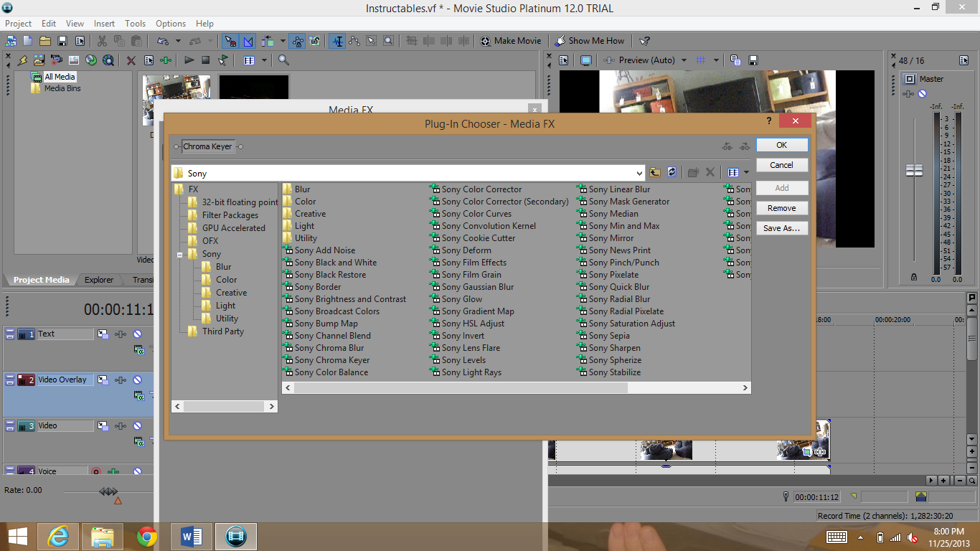Open the Insert menu

pyautogui.click(x=104, y=24)
